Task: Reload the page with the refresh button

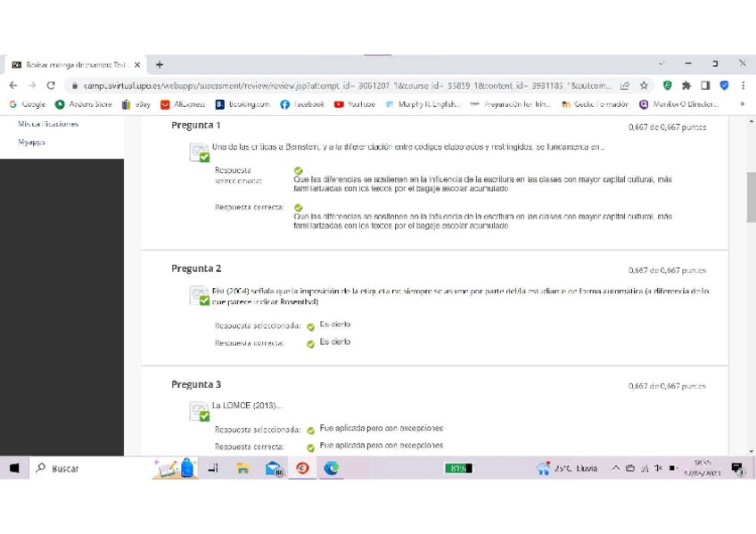Action: tap(51, 86)
